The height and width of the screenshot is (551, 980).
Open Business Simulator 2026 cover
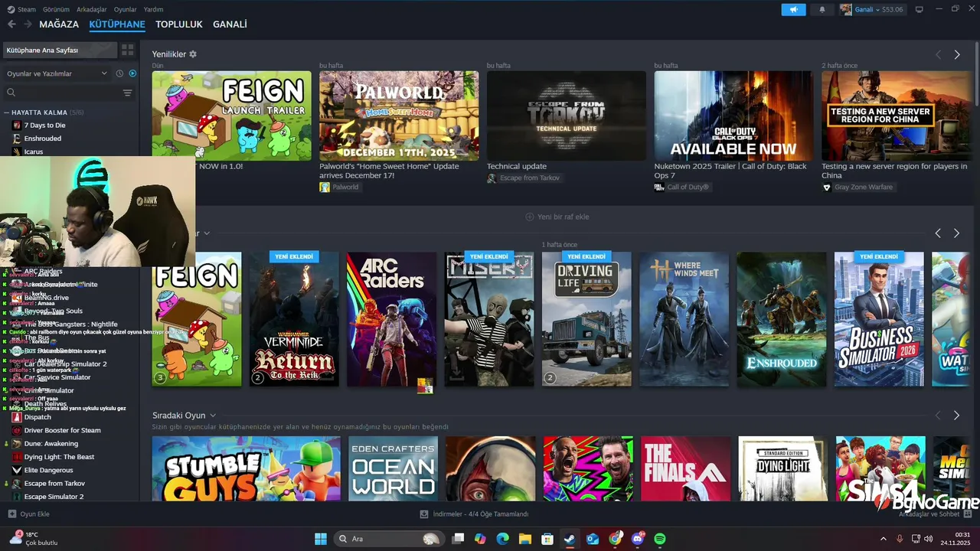879,319
